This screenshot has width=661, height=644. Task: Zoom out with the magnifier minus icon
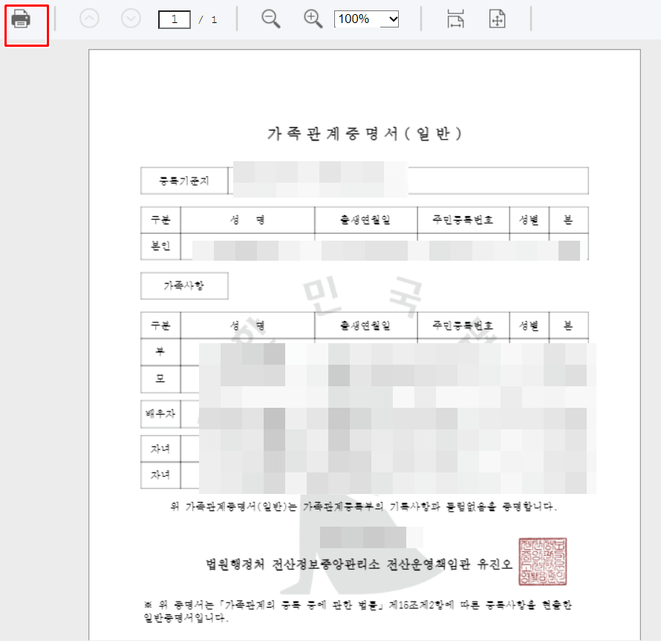pyautogui.click(x=270, y=19)
